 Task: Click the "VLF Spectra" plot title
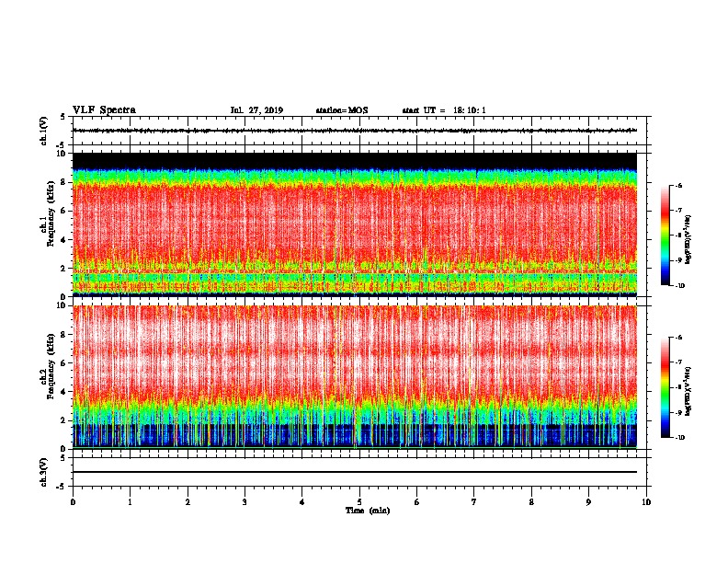coord(104,110)
